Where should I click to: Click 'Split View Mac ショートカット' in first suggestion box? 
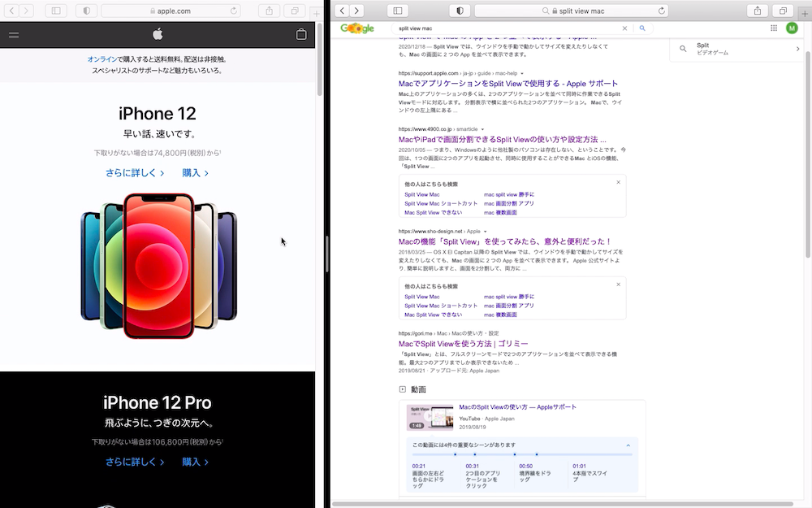tap(441, 204)
